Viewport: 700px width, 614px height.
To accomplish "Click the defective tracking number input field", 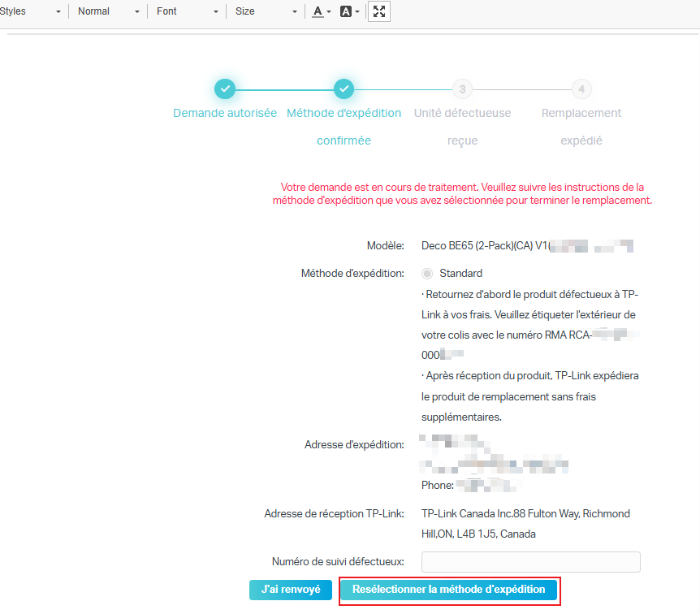I will (529, 561).
